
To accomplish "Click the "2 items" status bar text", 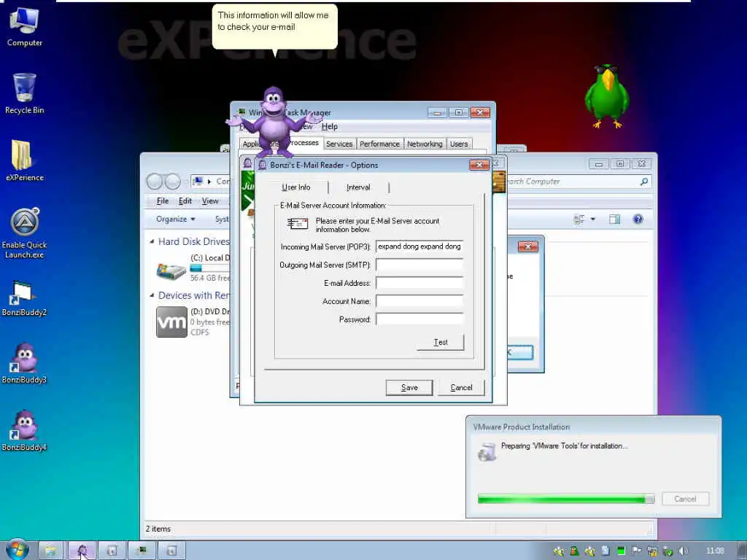I will 158,529.
